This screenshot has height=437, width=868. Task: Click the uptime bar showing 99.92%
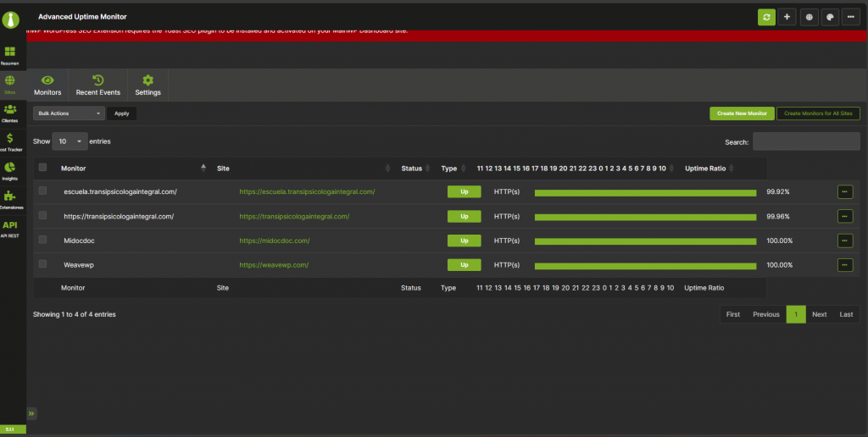click(x=645, y=193)
